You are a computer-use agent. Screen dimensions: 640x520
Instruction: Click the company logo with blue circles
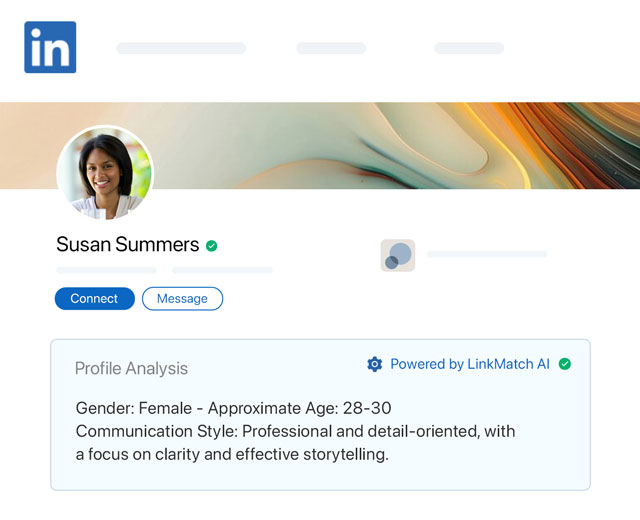click(398, 255)
